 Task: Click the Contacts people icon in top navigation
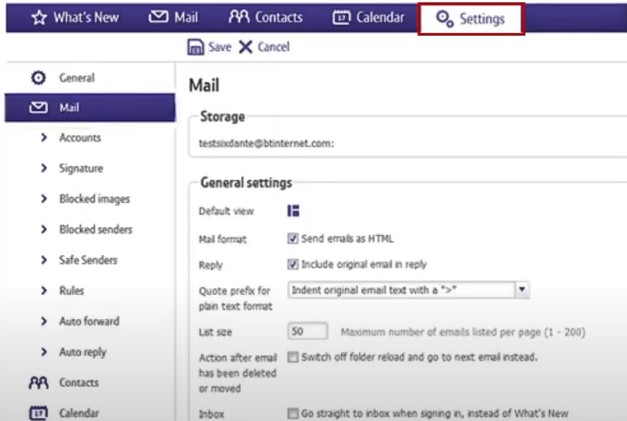239,17
